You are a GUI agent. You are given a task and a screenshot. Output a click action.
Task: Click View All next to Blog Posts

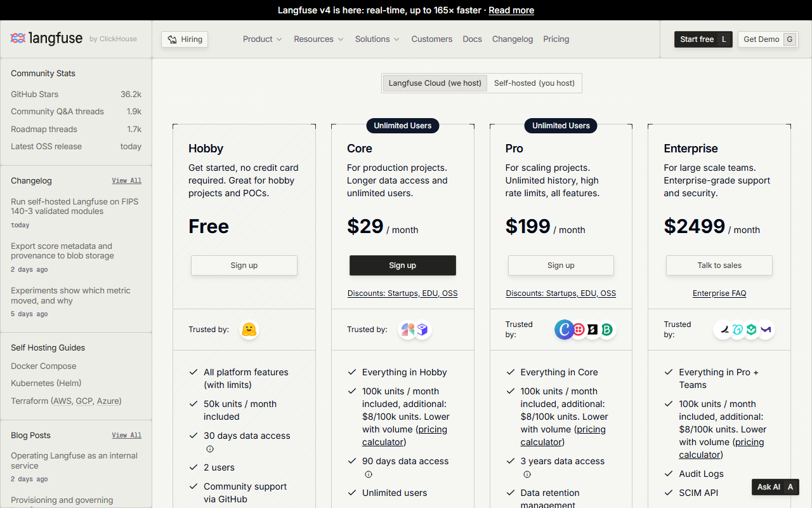coord(127,436)
